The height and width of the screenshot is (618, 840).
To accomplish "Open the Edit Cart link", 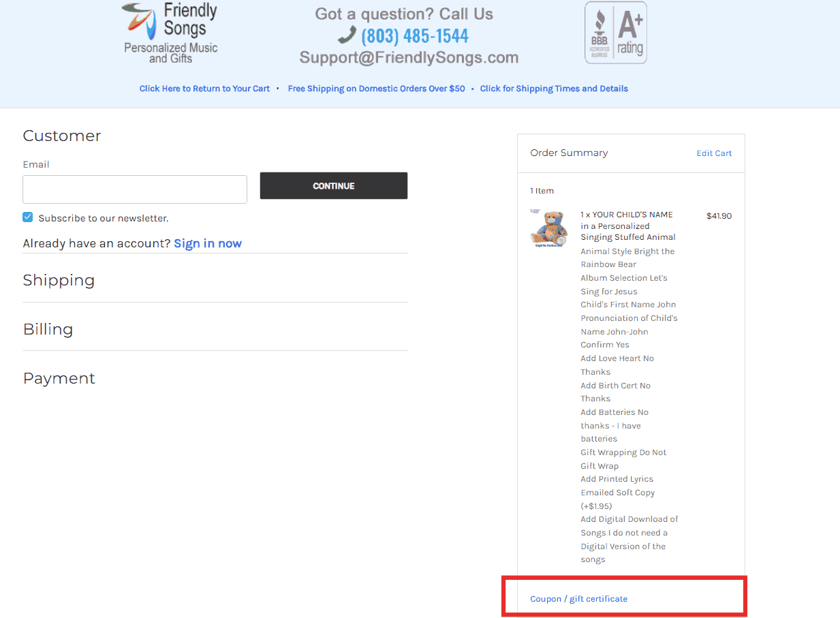I will point(714,153).
